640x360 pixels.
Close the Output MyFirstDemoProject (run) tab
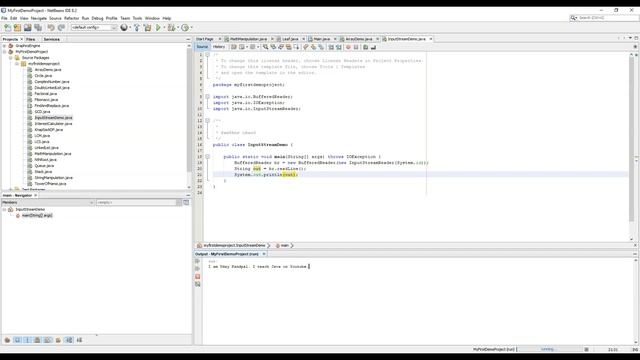pyautogui.click(x=264, y=254)
